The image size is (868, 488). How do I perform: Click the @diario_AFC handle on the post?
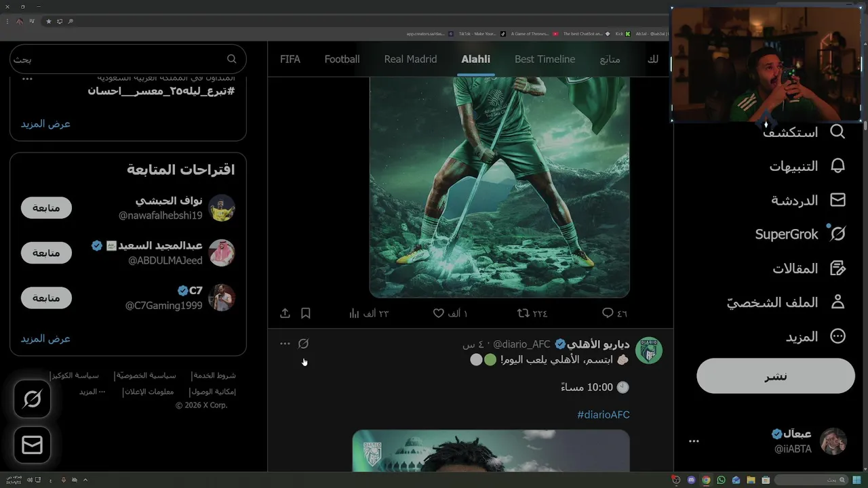click(521, 344)
